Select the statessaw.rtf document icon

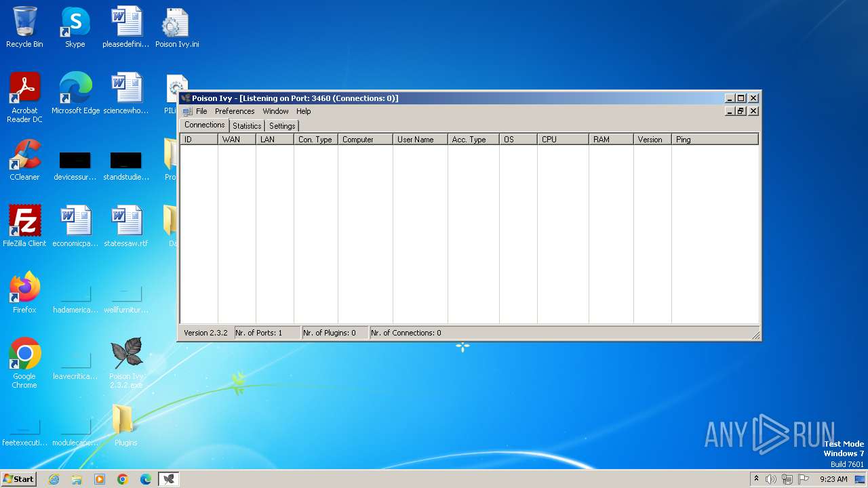click(x=126, y=226)
